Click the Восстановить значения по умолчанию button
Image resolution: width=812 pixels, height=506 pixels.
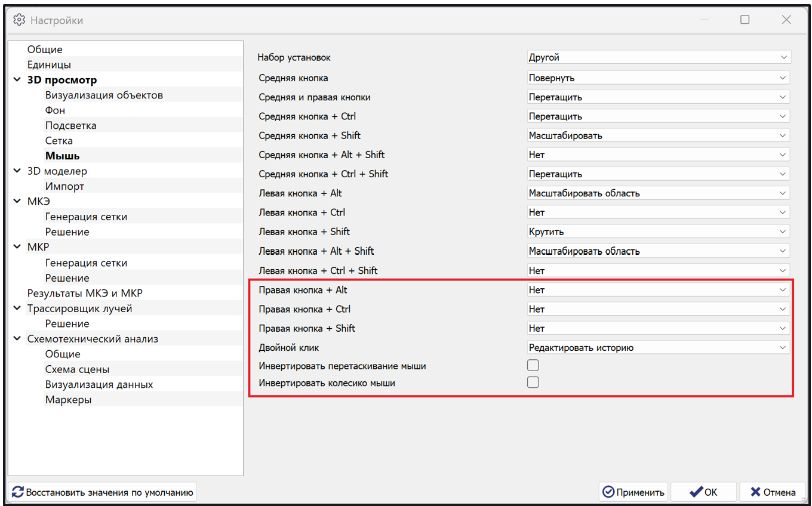(103, 492)
